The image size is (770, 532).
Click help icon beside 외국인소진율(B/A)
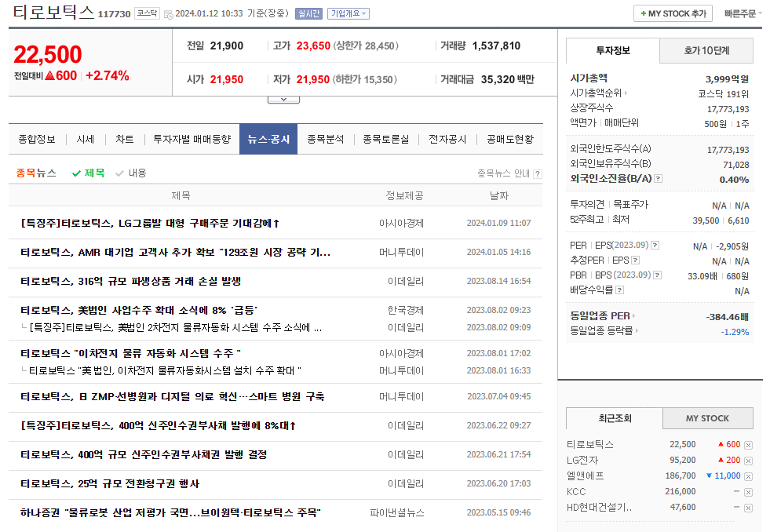click(x=659, y=179)
